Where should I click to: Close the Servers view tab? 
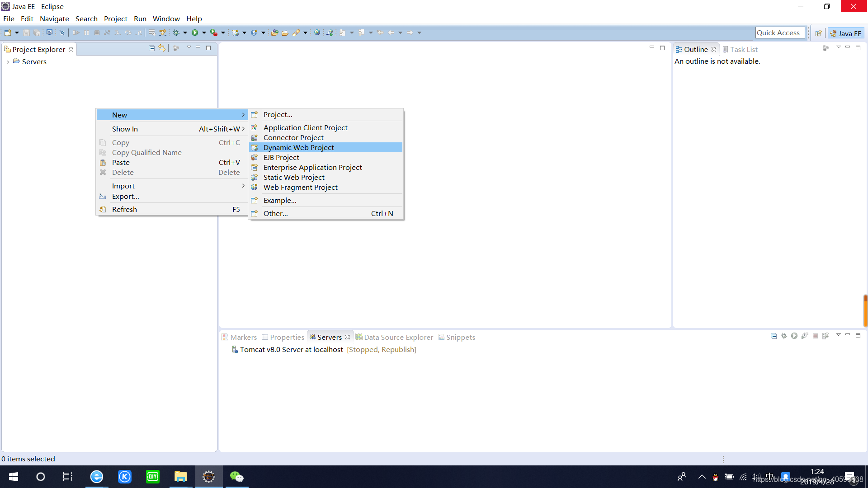(x=348, y=337)
